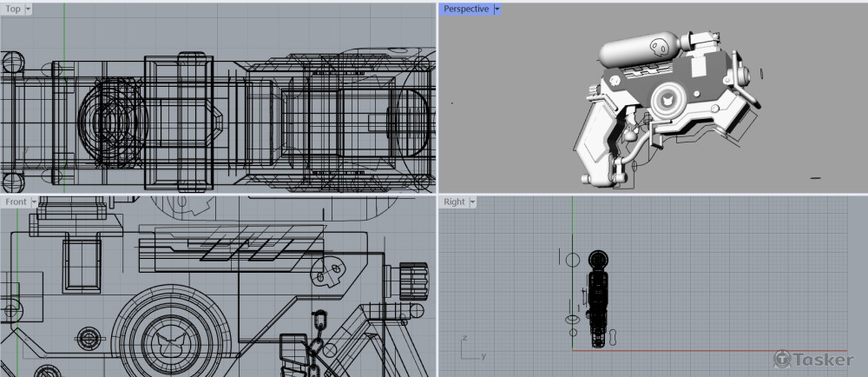The height and width of the screenshot is (377, 868).
Task: Expand the Right viewport menu arrow
Action: point(472,202)
